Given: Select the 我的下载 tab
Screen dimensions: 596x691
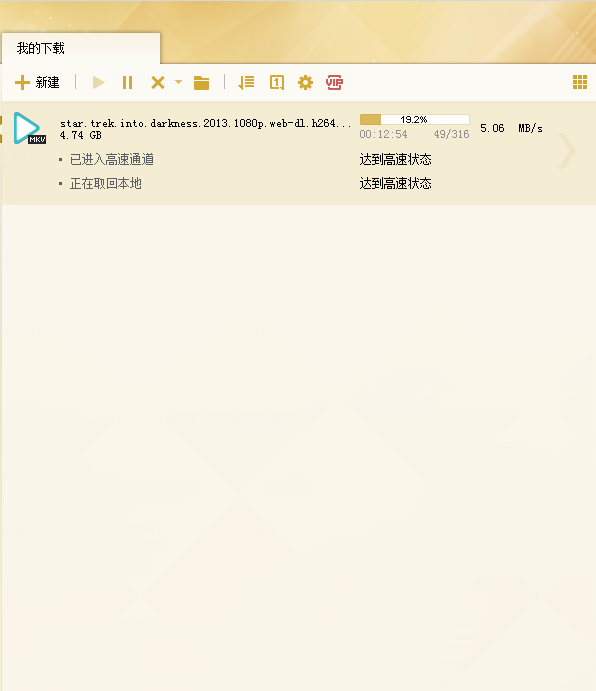Looking at the screenshot, I should tap(81, 48).
